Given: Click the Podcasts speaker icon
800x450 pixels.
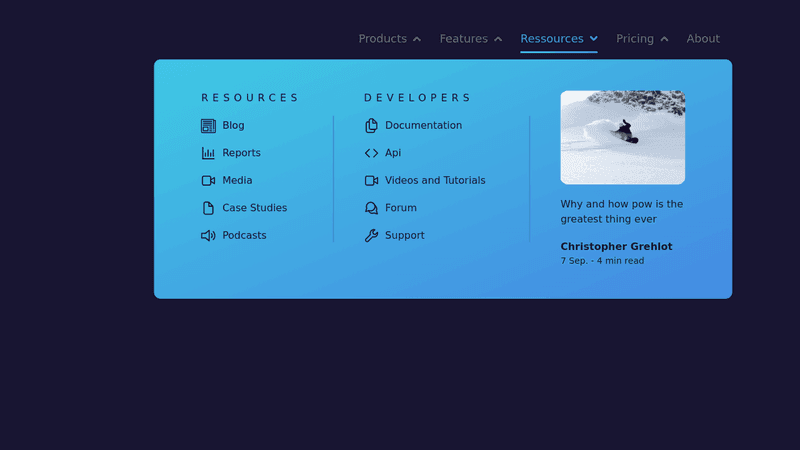Looking at the screenshot, I should (208, 236).
